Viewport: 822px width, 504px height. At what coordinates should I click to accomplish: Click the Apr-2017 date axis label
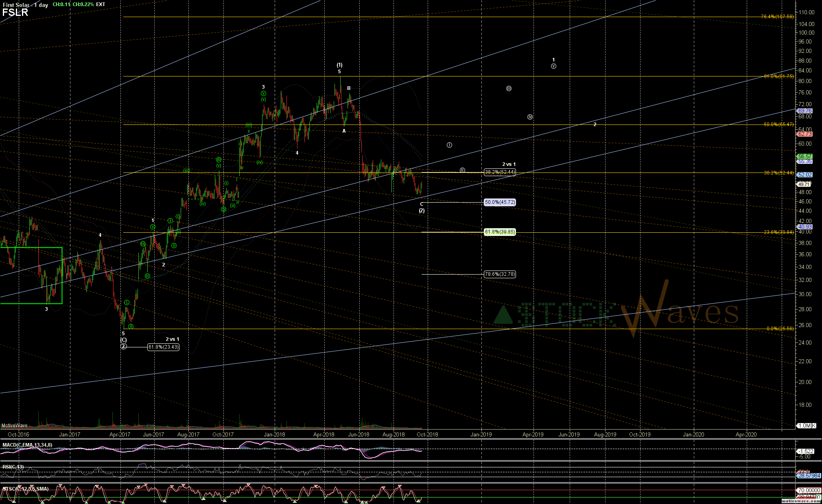coord(120,434)
